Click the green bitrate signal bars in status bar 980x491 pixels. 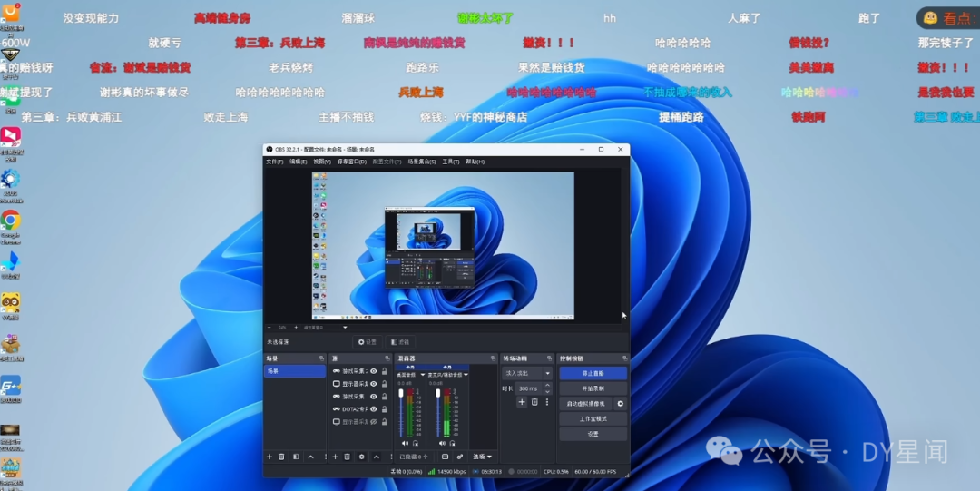431,472
